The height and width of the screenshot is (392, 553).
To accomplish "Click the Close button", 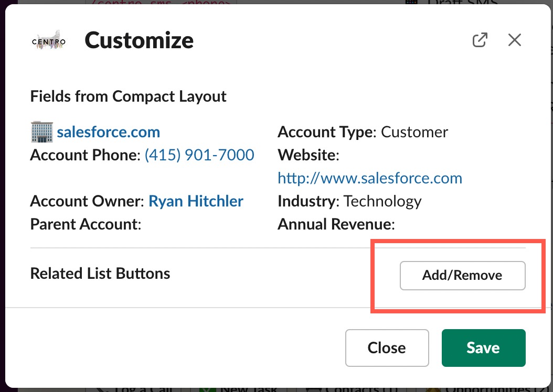I will pos(387,348).
